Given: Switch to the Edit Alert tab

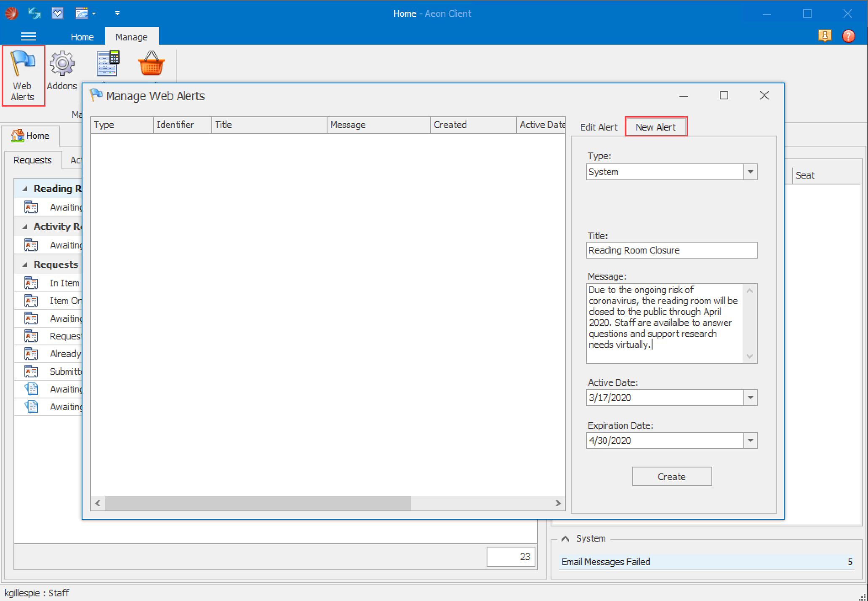Looking at the screenshot, I should (x=598, y=126).
